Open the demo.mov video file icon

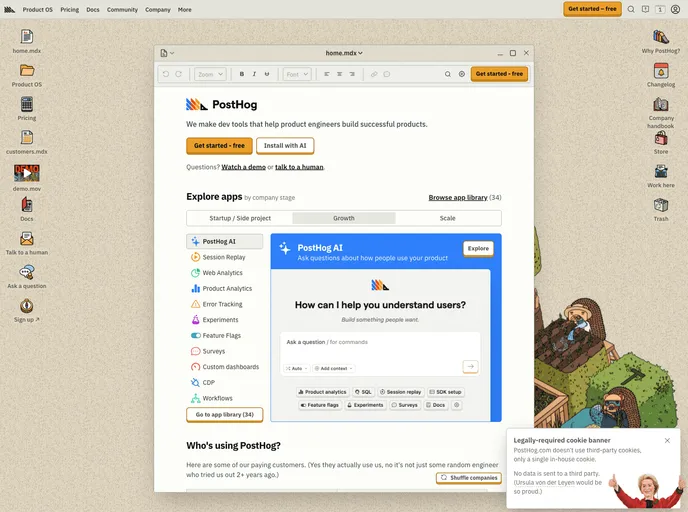pyautogui.click(x=27, y=173)
